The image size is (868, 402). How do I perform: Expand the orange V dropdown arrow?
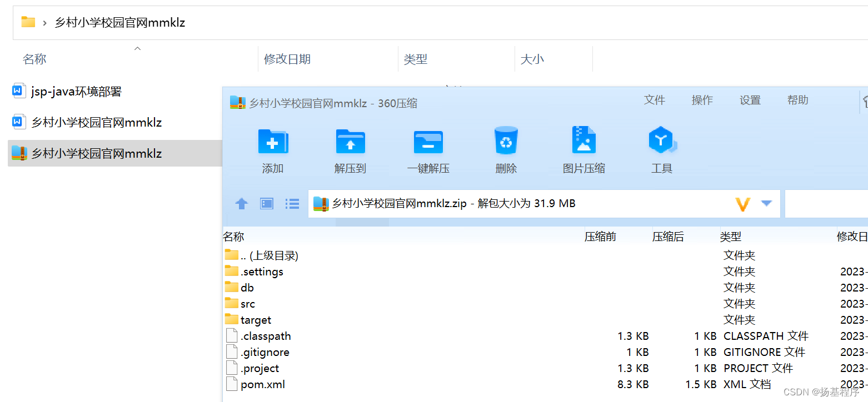[x=767, y=203]
